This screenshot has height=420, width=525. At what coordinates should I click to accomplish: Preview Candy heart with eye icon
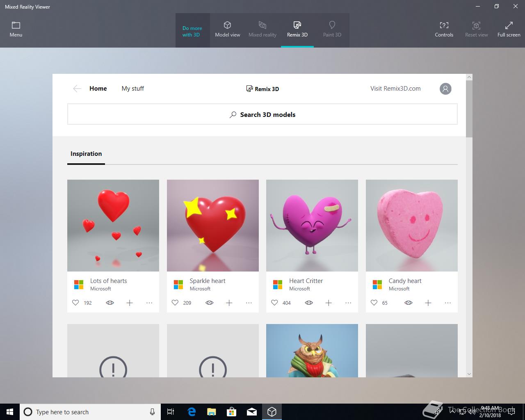pyautogui.click(x=409, y=303)
